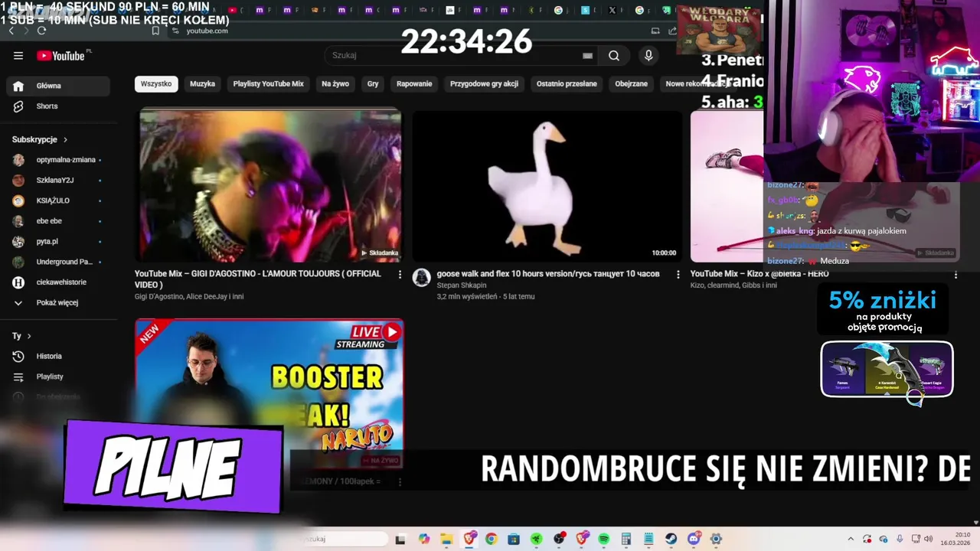
Task: Open Copilot from taskbar
Action: [x=424, y=540]
